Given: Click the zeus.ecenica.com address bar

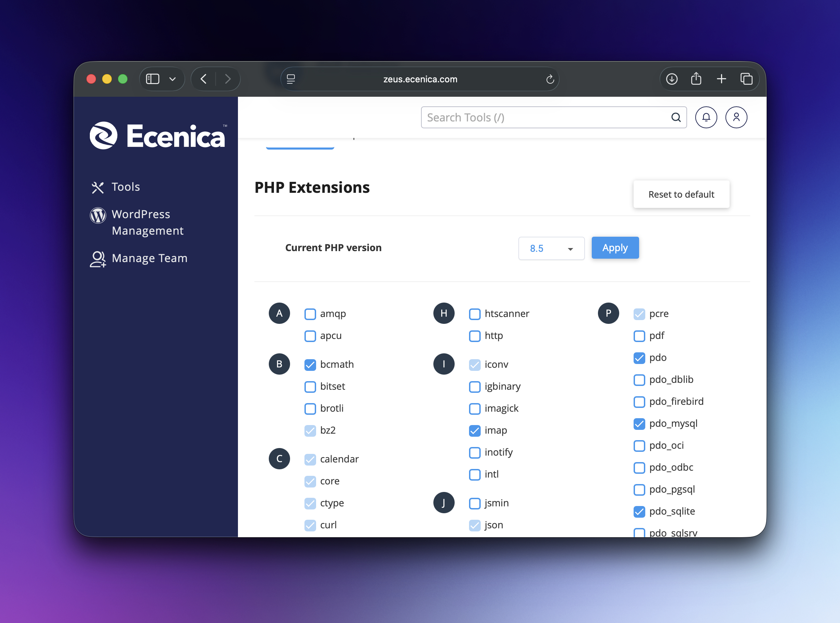Looking at the screenshot, I should (420, 79).
